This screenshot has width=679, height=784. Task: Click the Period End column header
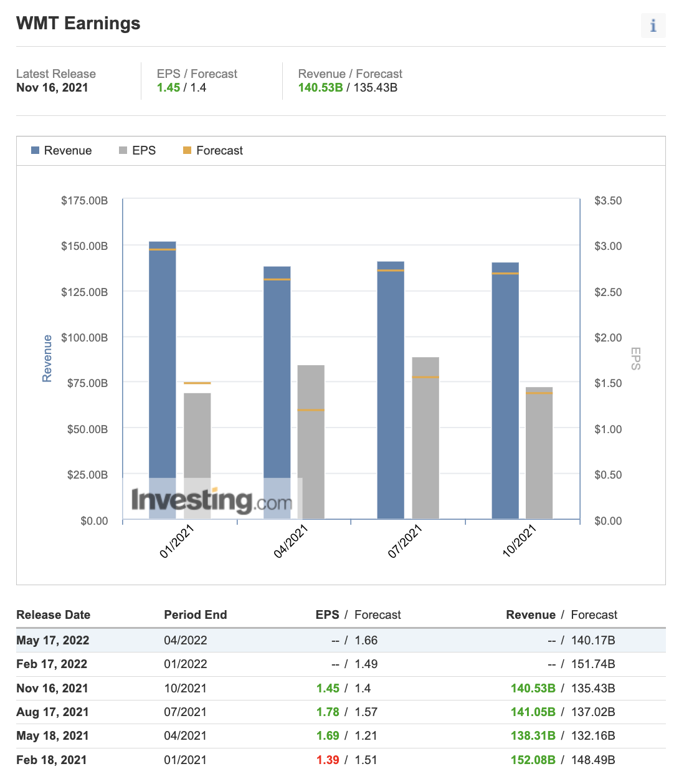point(196,615)
